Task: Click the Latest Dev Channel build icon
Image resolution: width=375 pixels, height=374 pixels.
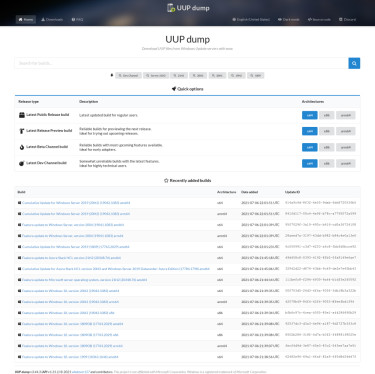Action: (22, 163)
